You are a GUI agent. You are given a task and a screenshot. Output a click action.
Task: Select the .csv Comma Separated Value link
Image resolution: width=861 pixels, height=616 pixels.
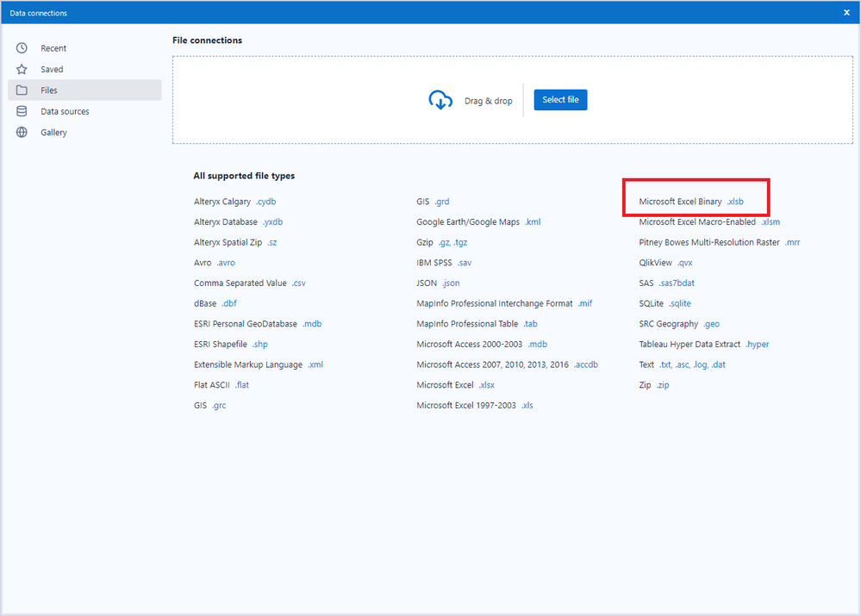[x=299, y=283]
